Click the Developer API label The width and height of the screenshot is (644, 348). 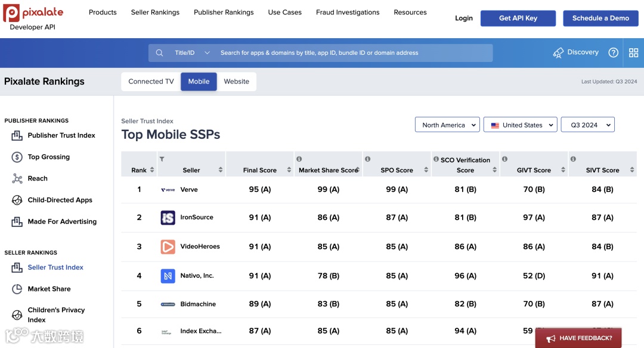point(32,27)
